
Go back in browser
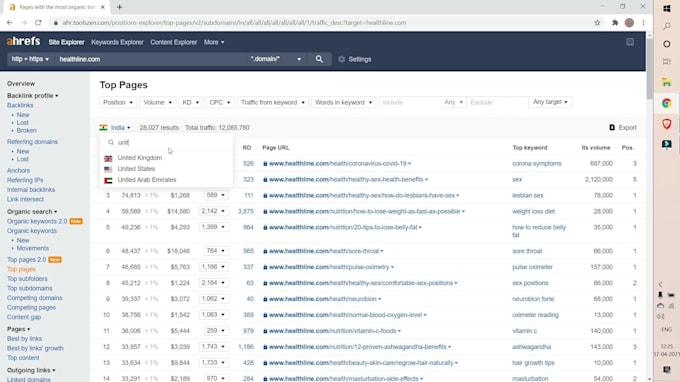pos(10,23)
